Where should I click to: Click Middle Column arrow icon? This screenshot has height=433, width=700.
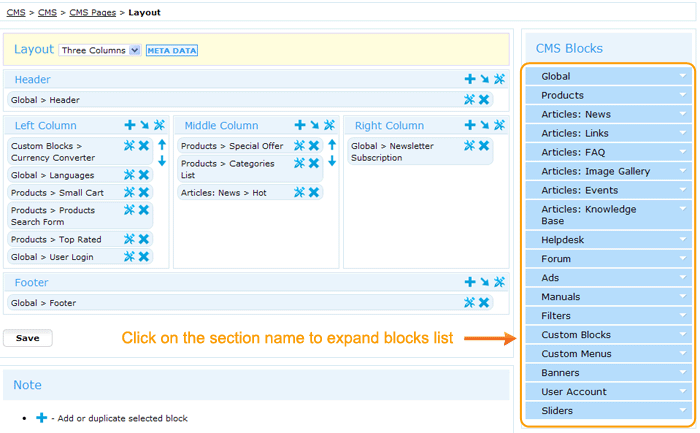tap(315, 125)
